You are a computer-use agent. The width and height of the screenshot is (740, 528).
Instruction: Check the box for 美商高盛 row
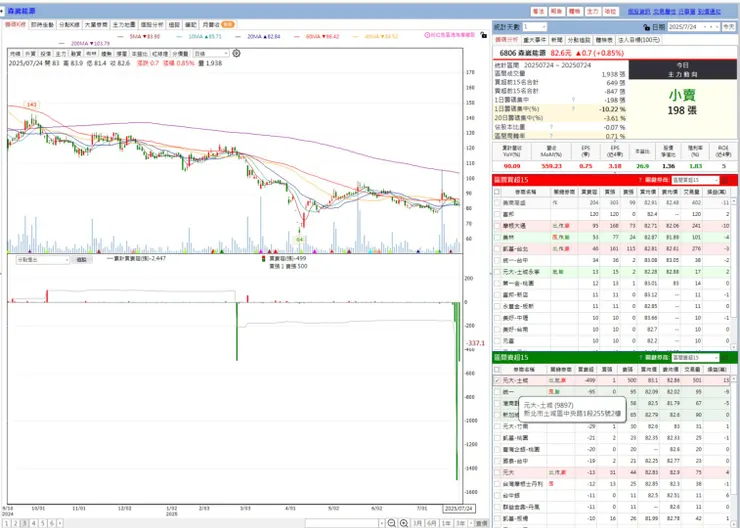497,202
